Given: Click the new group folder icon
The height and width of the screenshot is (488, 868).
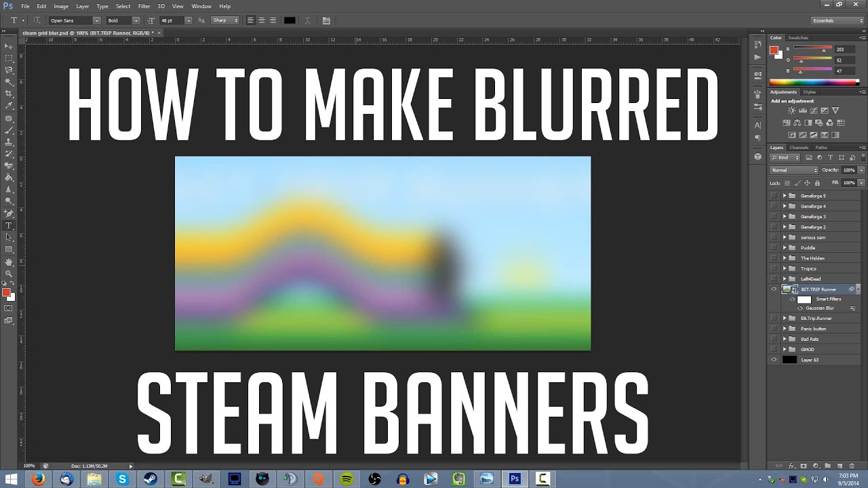Looking at the screenshot, I should pyautogui.click(x=827, y=466).
